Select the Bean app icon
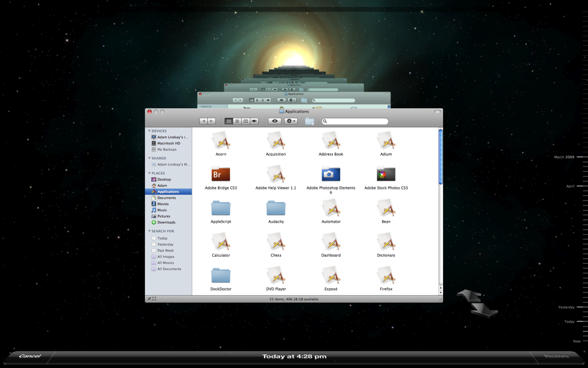Screen dimensions: 588x368 386,208
